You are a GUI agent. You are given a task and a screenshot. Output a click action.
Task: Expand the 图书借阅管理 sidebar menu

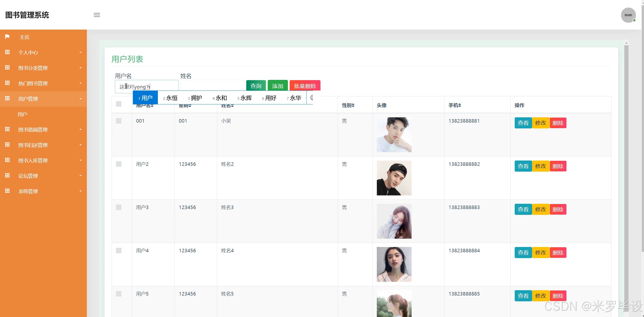(x=33, y=130)
